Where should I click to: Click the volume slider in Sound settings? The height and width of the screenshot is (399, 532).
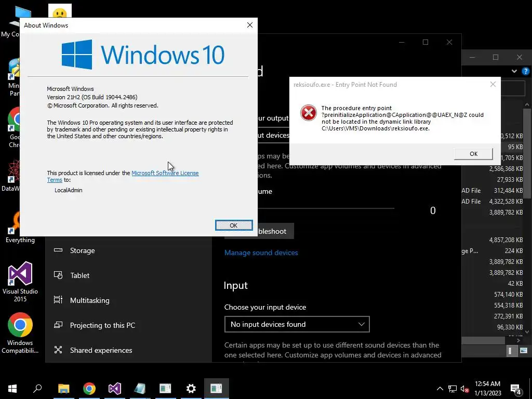(326, 208)
